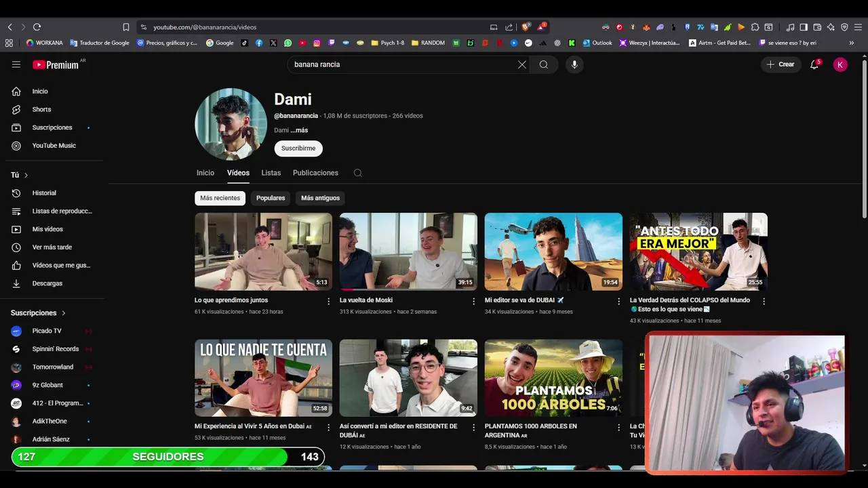Search within channel using magnifier icon

pyautogui.click(x=358, y=173)
